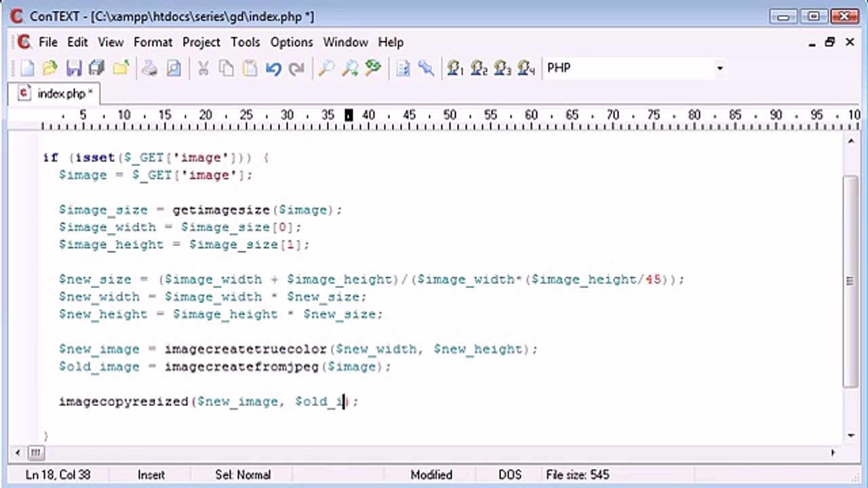
Task: Click the imagecreatetruecolor function text
Action: click(x=247, y=349)
